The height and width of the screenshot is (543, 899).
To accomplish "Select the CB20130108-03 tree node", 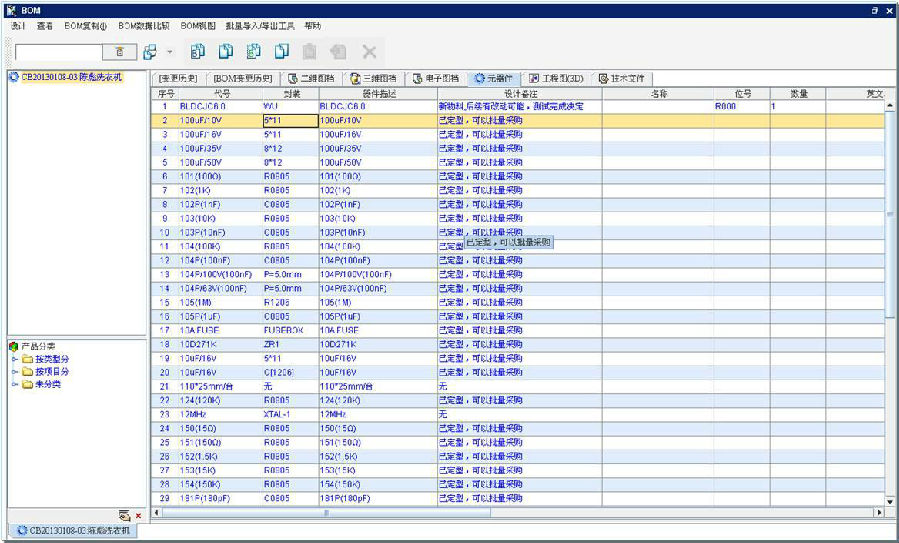I will (70, 77).
